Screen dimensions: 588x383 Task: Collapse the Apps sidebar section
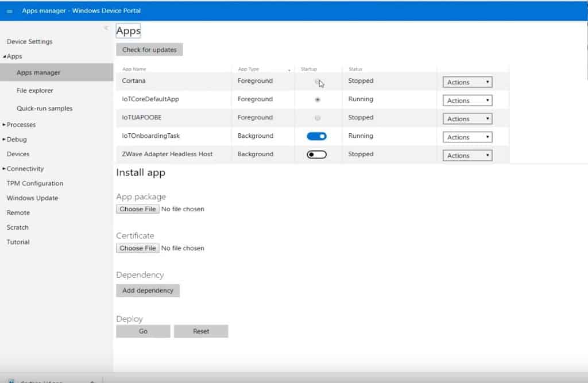pos(5,57)
